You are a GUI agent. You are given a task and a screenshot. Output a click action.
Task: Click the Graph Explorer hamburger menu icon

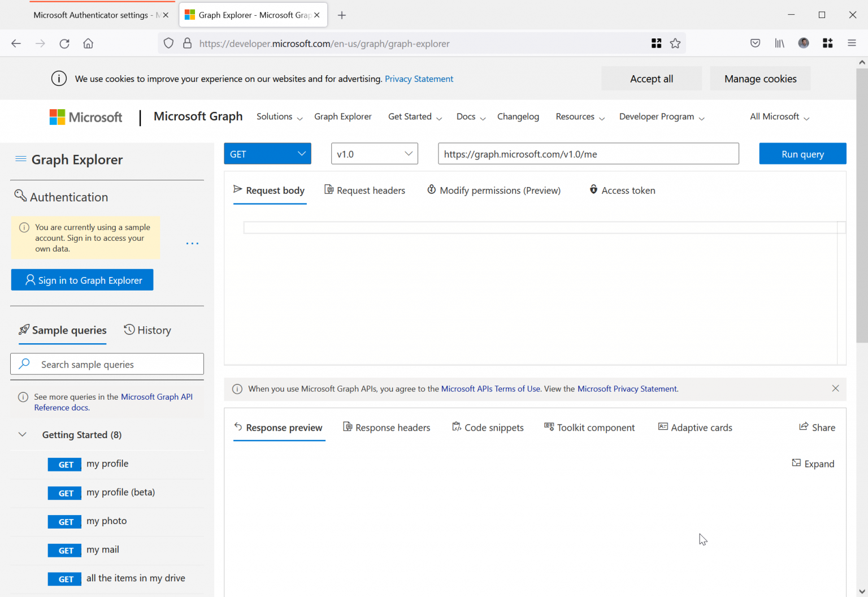[x=21, y=159]
